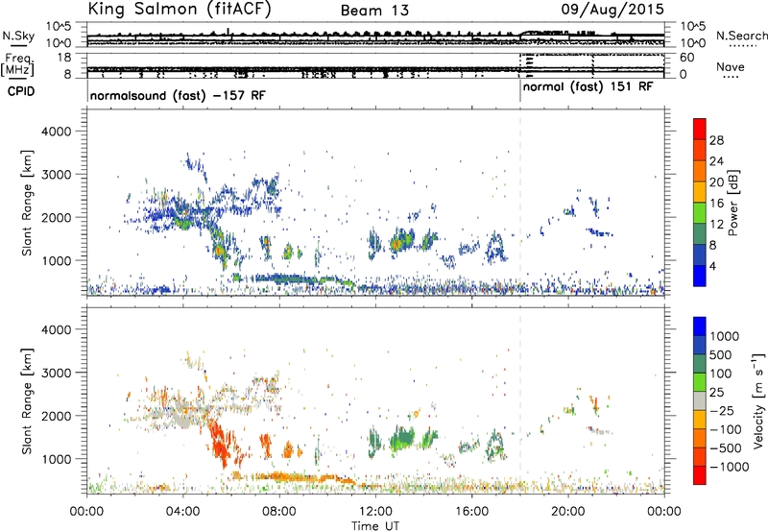
Task: Click 'normalsound (fast) -157 RF' text
Action: pyautogui.click(x=178, y=95)
